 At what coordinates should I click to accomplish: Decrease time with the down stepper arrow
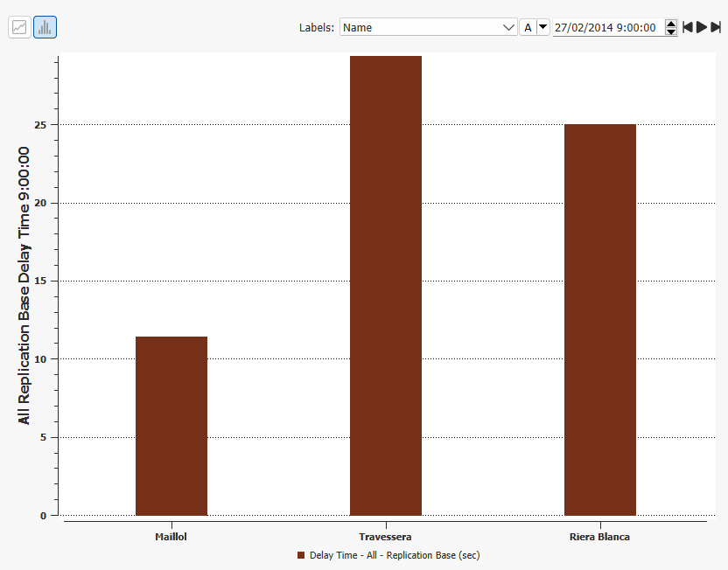(x=671, y=31)
